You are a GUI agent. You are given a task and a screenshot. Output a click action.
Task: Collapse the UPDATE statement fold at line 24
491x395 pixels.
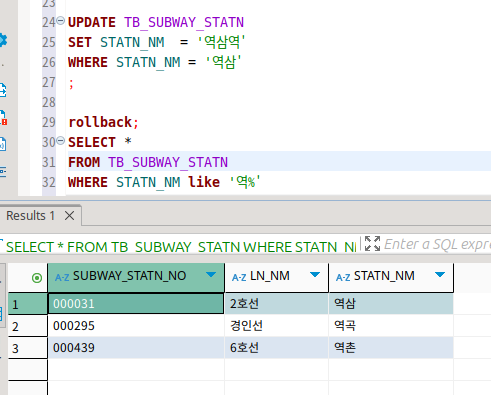point(60,21)
